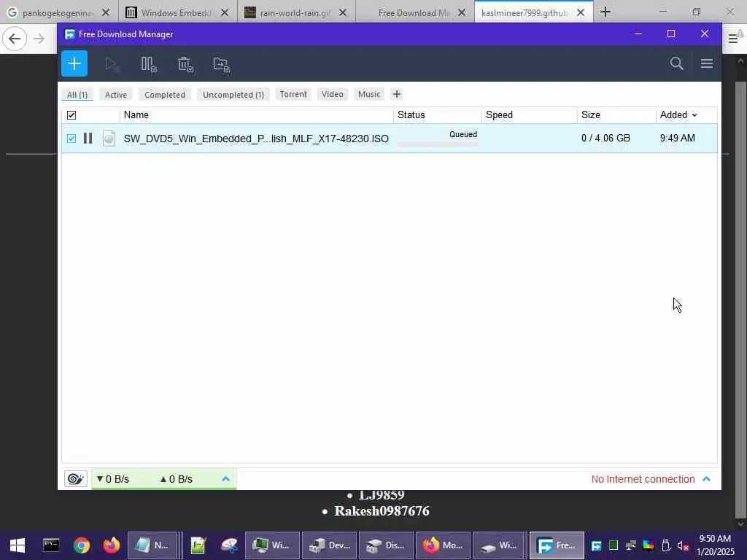Open the network tray icon
The image size is (747, 560).
pos(631,545)
